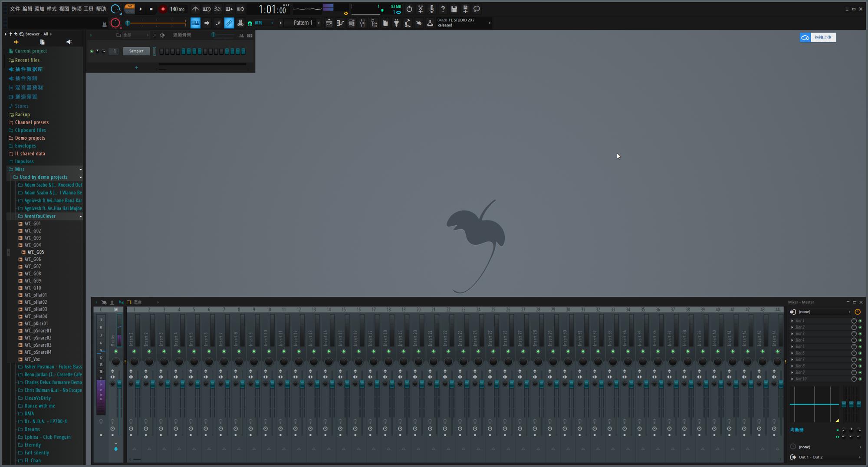868x467 pixels.
Task: Click the record button in the transport bar
Action: 163,9
